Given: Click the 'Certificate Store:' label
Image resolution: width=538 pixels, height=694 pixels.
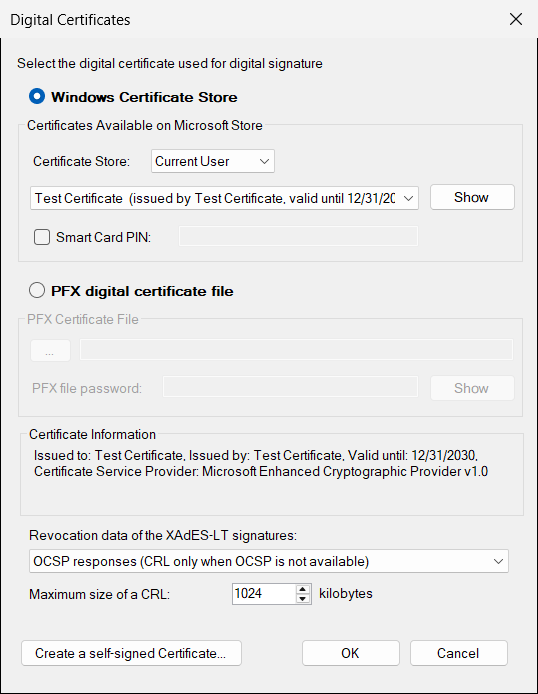Looking at the screenshot, I should (x=81, y=161).
